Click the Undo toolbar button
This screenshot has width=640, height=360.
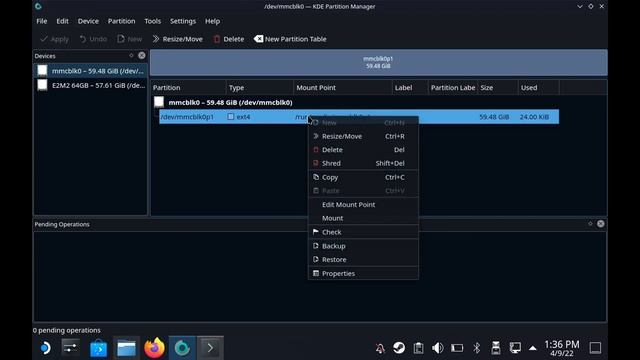(x=93, y=39)
